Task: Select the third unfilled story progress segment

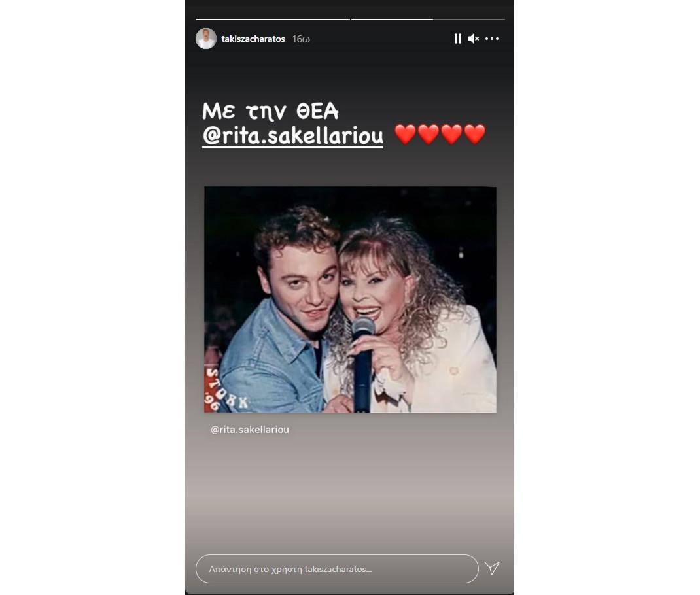Action: coord(469,19)
